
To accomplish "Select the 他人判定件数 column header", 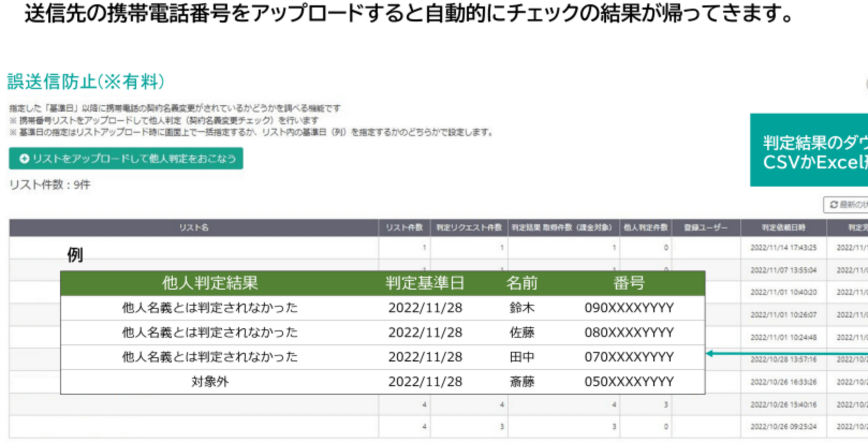I will pos(645,227).
